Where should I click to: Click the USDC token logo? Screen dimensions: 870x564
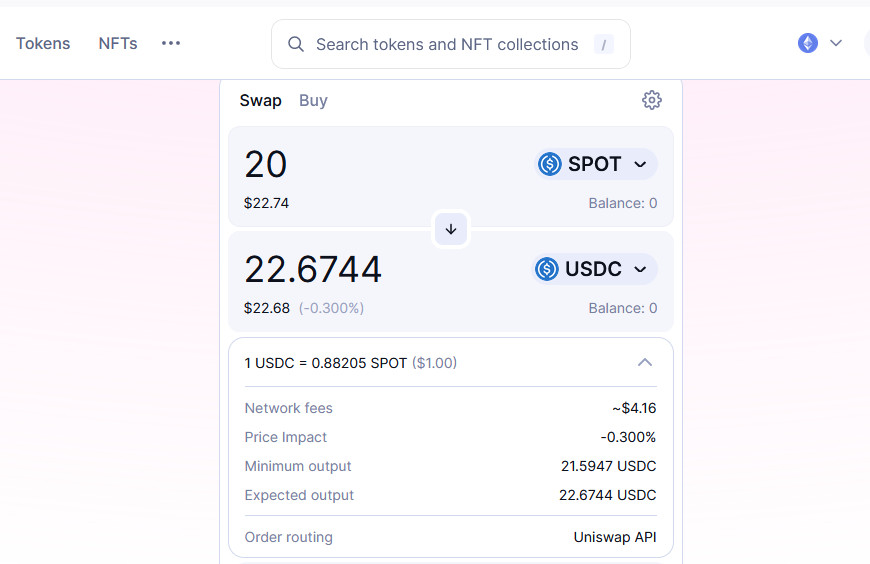[547, 269]
